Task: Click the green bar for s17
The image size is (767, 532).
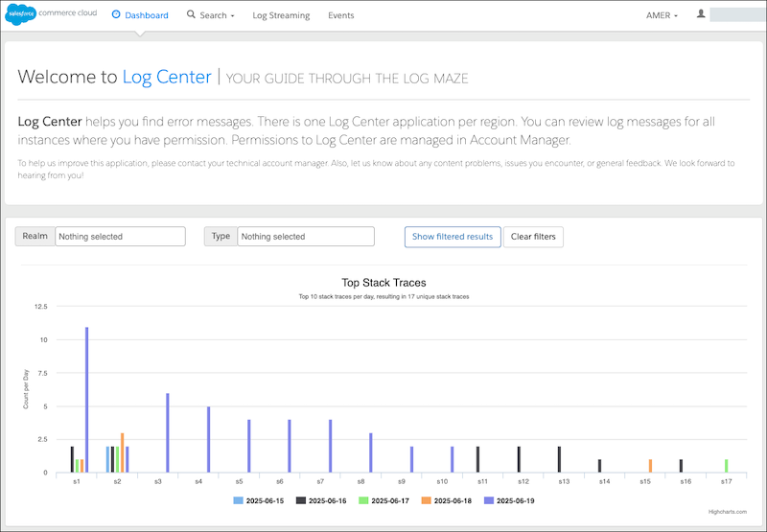Action: [x=727, y=466]
